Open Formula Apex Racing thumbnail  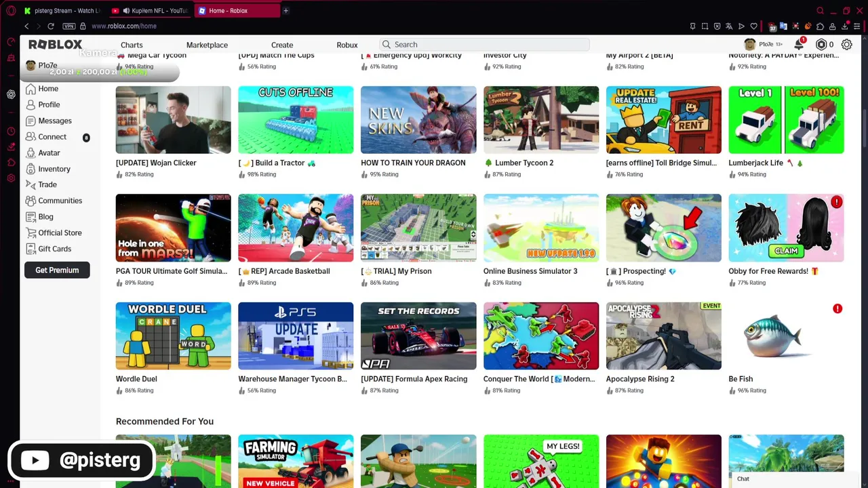pyautogui.click(x=418, y=336)
